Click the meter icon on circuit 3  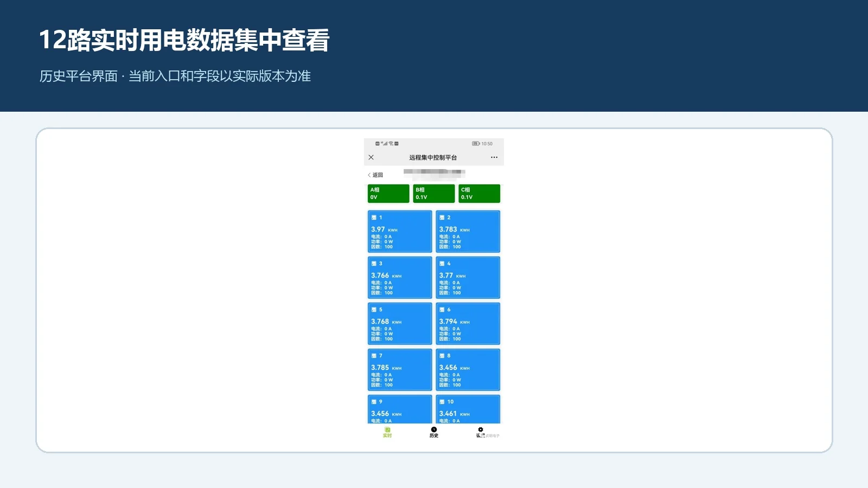[374, 264]
